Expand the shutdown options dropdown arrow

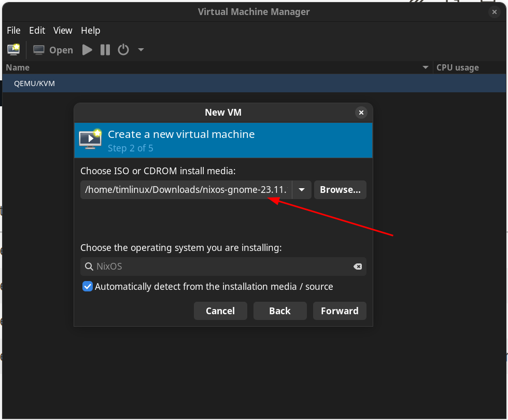[141, 50]
